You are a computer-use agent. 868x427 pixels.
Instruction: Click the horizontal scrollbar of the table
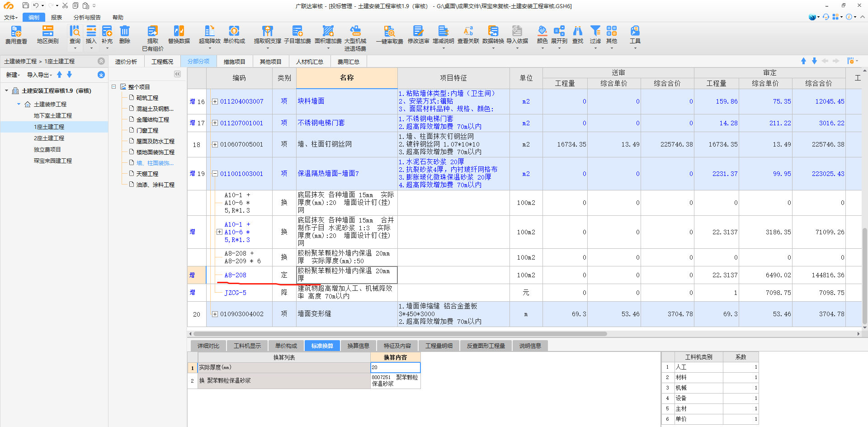[400, 334]
